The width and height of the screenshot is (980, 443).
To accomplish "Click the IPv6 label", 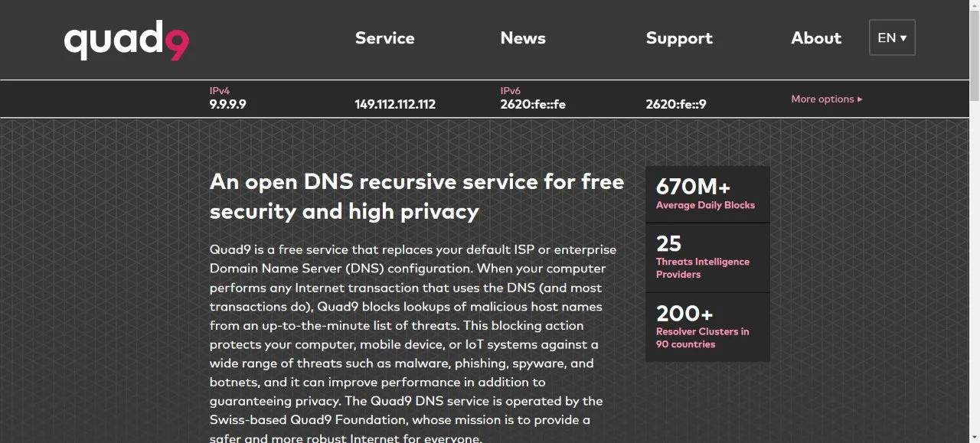I will [x=511, y=90].
